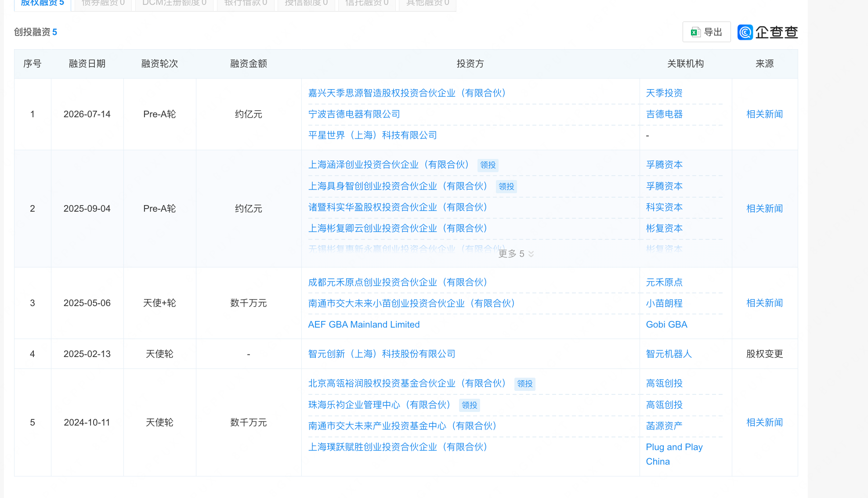Open 科实资本 related institution
868x498 pixels.
click(x=664, y=207)
